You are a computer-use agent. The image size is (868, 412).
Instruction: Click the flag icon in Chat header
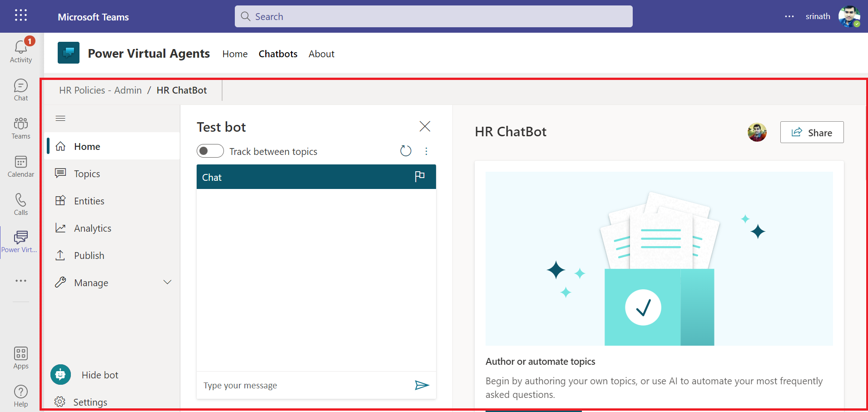point(420,177)
